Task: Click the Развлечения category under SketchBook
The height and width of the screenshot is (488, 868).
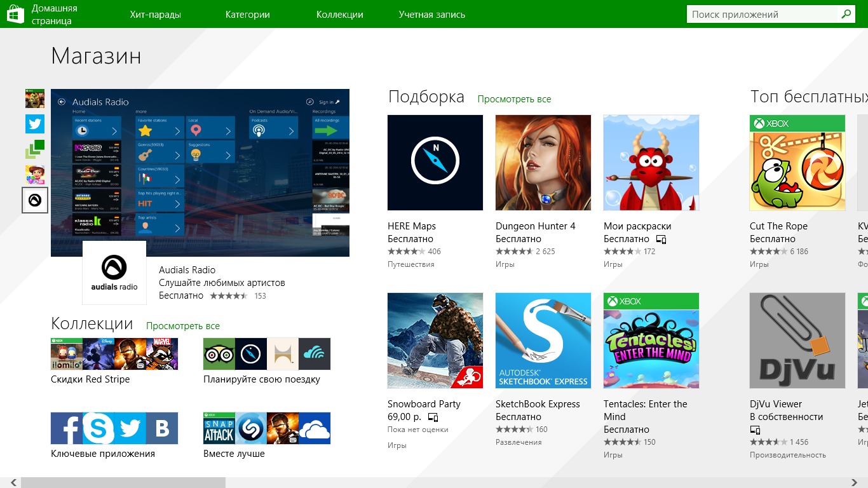Action: pyautogui.click(x=519, y=442)
